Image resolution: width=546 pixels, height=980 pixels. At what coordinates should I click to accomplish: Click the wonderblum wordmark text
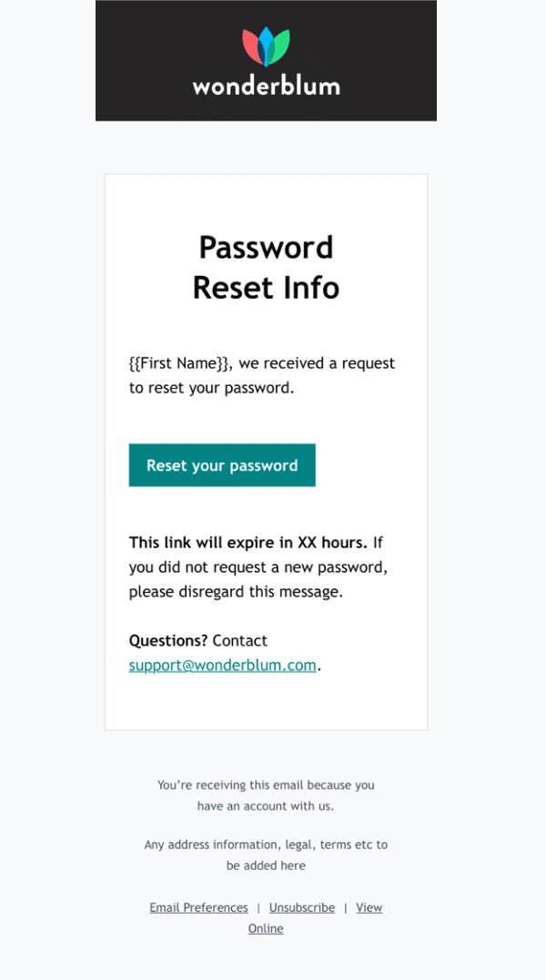[x=266, y=86]
